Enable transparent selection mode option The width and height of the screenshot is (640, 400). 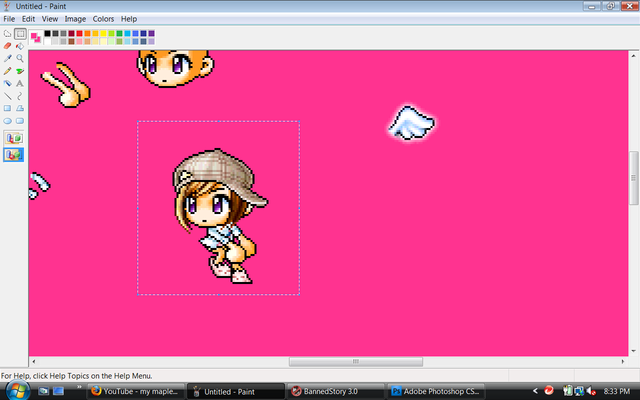13,155
